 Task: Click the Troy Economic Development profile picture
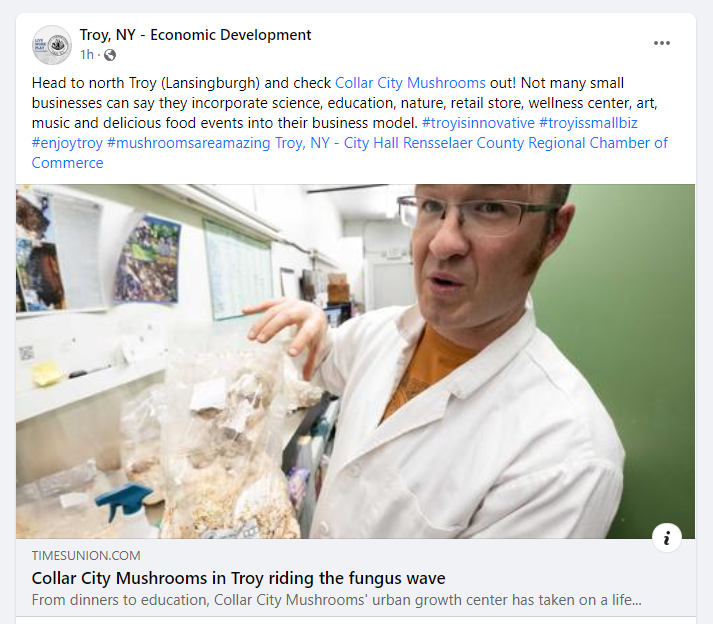click(x=52, y=45)
